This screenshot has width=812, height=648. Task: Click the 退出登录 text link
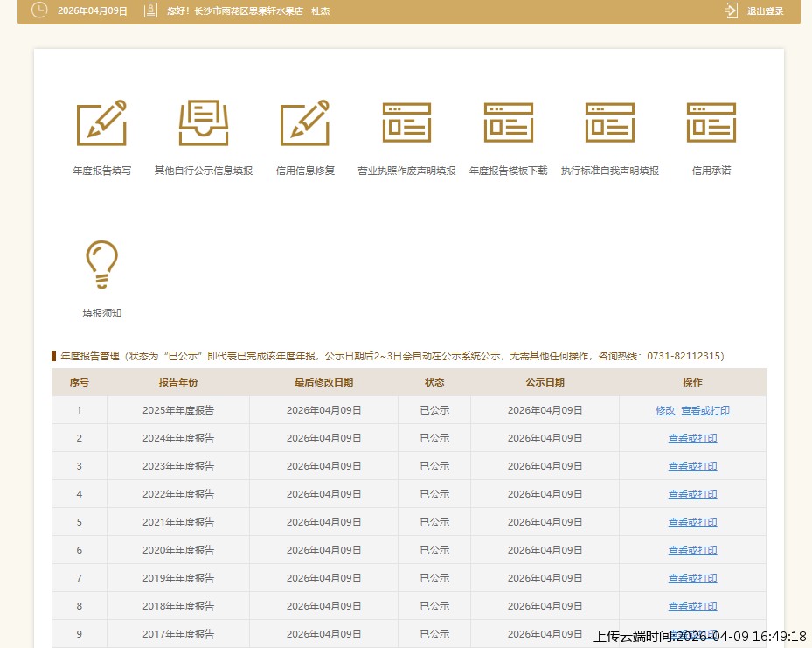765,11
